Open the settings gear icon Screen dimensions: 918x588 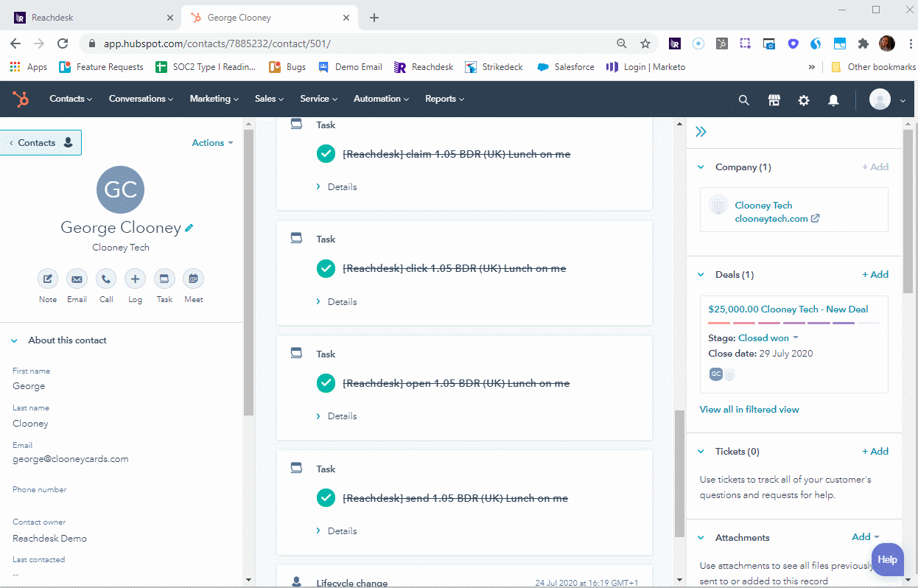pyautogui.click(x=804, y=99)
